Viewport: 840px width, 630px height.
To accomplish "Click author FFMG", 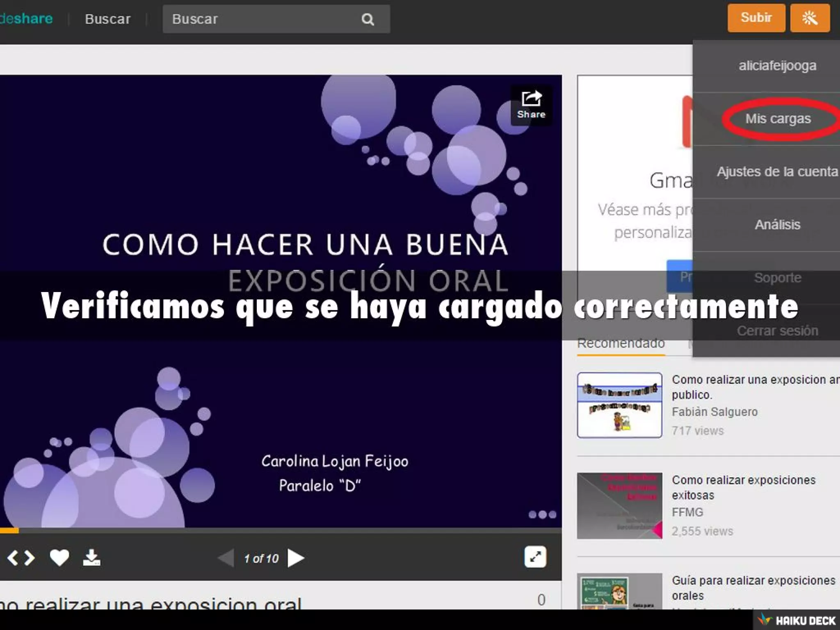I will pos(687,512).
